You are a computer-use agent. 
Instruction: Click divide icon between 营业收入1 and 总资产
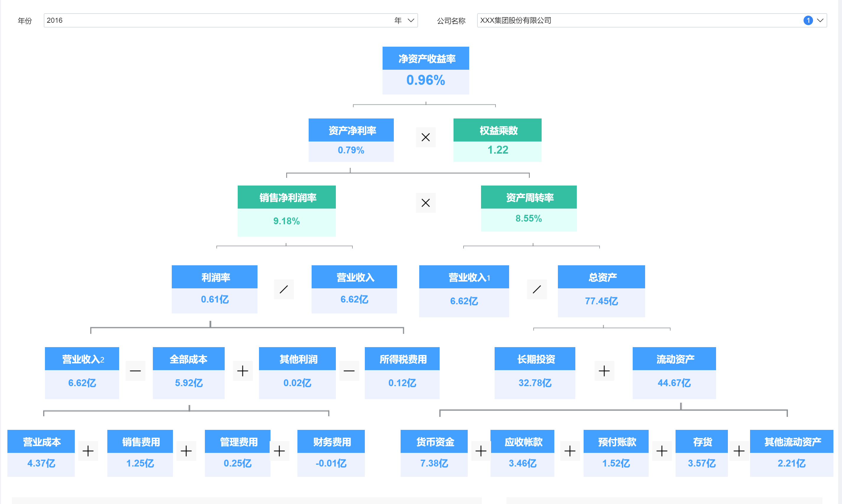pyautogui.click(x=537, y=289)
